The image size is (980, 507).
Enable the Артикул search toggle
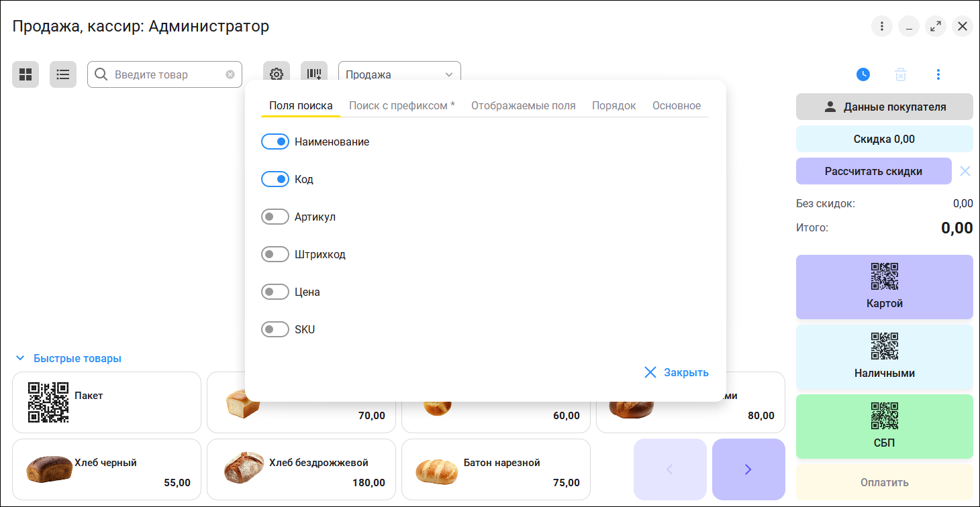275,217
